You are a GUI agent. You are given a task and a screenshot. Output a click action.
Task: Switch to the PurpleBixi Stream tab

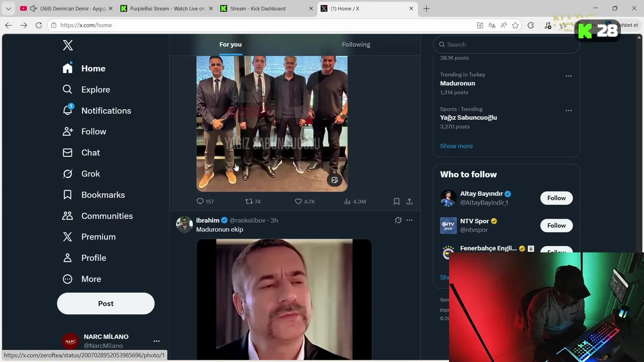(x=167, y=9)
